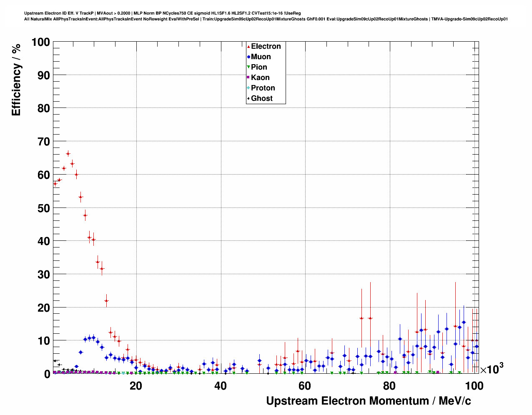Click the ×10³ axis exponent label
Viewport: 532px width, 415px height.
pyautogui.click(x=492, y=369)
